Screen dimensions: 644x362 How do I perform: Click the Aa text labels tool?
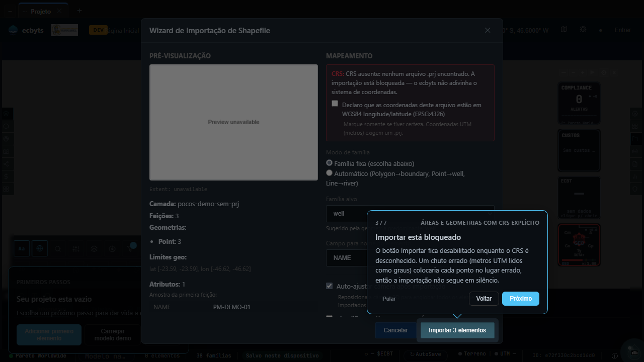tap(21, 248)
